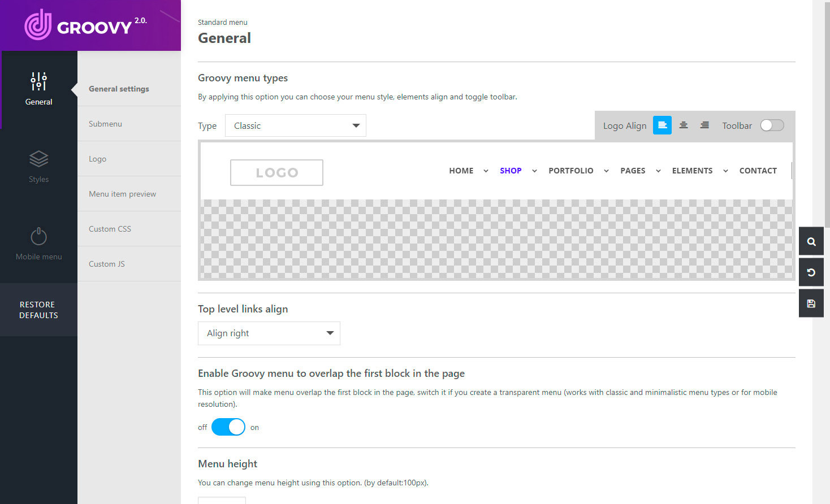Click the PORTFOLIO link in menu preview
Screen dimensions: 830x504
(x=570, y=171)
